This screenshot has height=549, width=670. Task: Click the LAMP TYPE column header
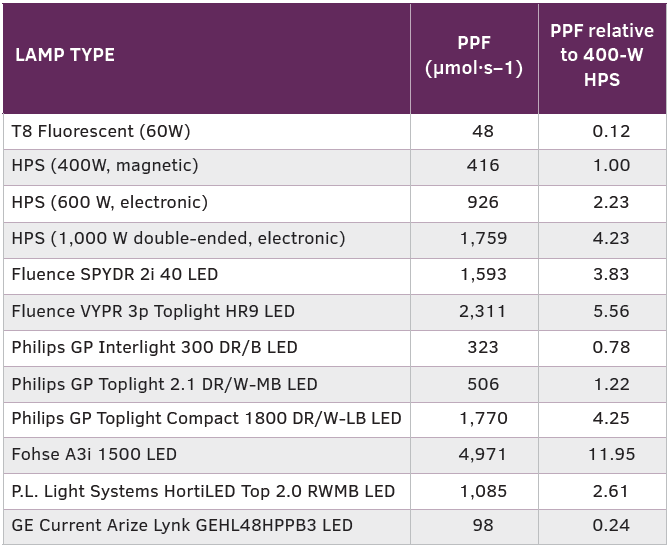tap(66, 55)
